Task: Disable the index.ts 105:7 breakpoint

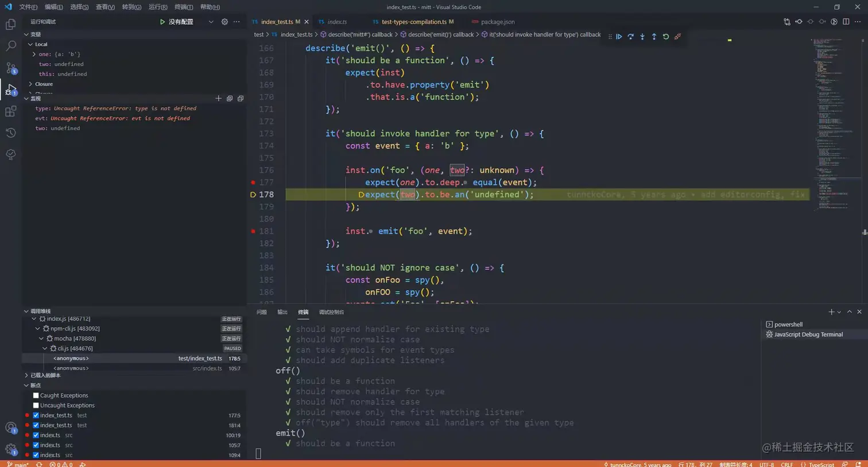Action: click(36, 445)
